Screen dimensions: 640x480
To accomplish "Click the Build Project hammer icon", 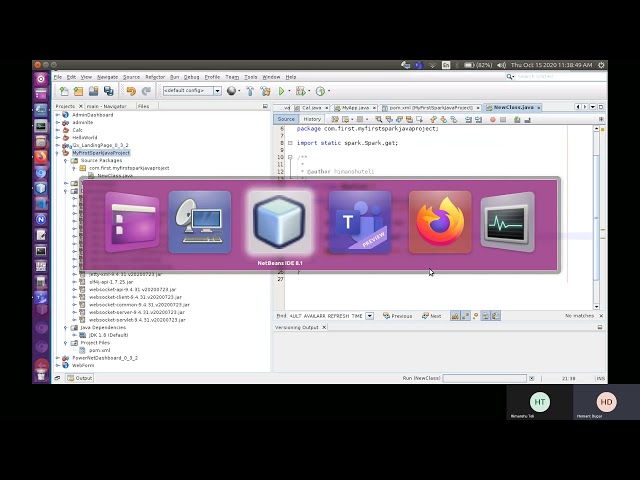I will [x=251, y=91].
